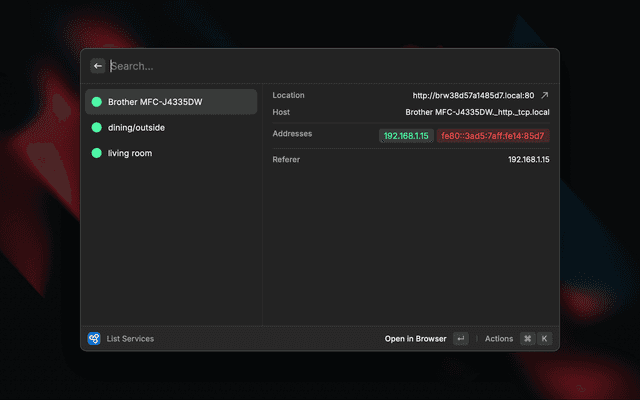Click the red fe80 IPv6 address tag
The width and height of the screenshot is (640, 400).
494,135
